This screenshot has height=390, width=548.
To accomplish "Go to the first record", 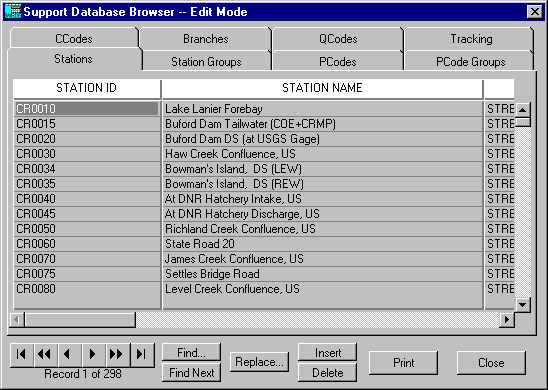I will [22, 354].
